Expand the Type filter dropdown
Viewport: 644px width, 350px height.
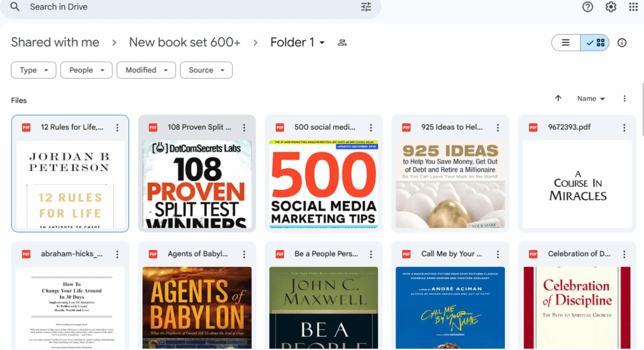coord(33,70)
